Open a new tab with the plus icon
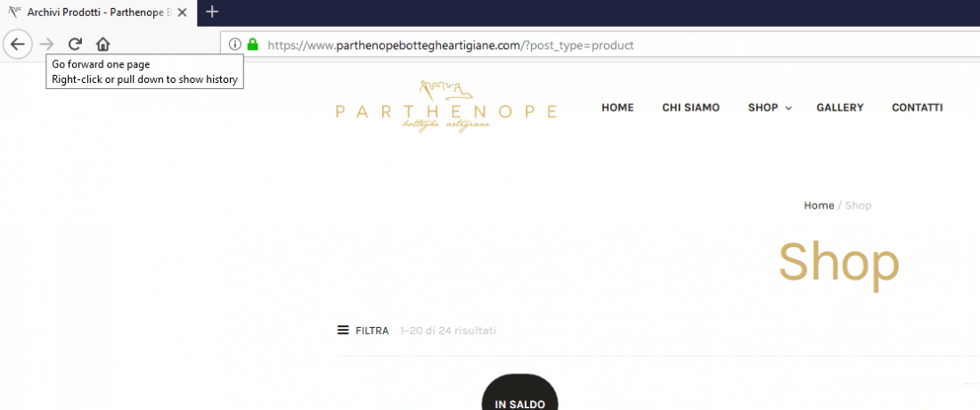 click(213, 12)
